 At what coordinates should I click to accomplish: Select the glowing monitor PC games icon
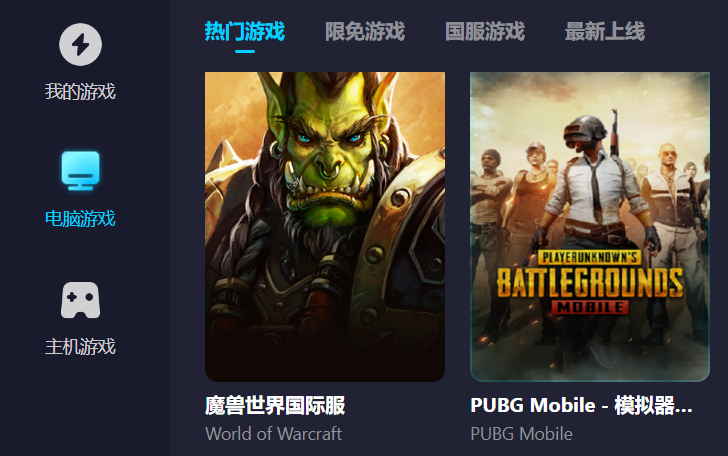click(x=80, y=171)
